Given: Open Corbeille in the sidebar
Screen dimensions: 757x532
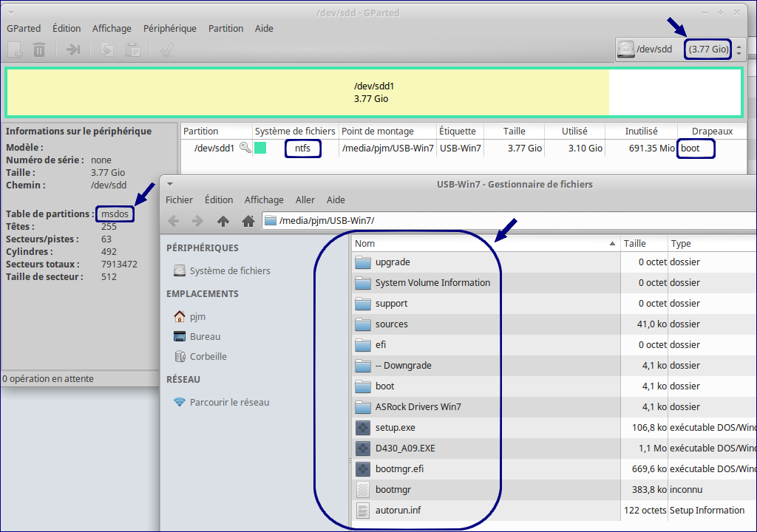Looking at the screenshot, I should (x=208, y=356).
